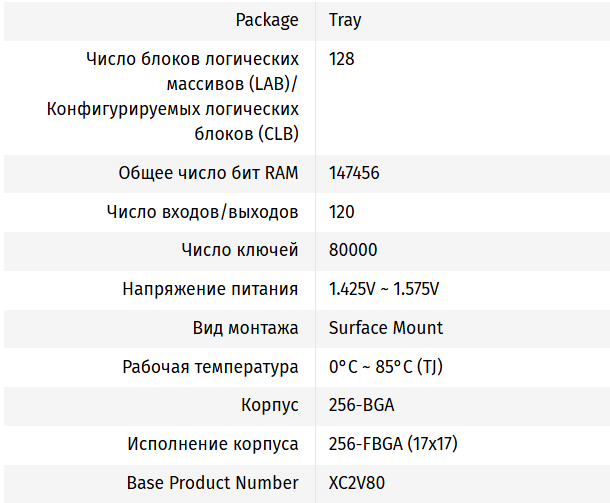Click the "Общее число бит RAM" label
Image resolution: width=610 pixels, height=503 pixels.
[208, 173]
